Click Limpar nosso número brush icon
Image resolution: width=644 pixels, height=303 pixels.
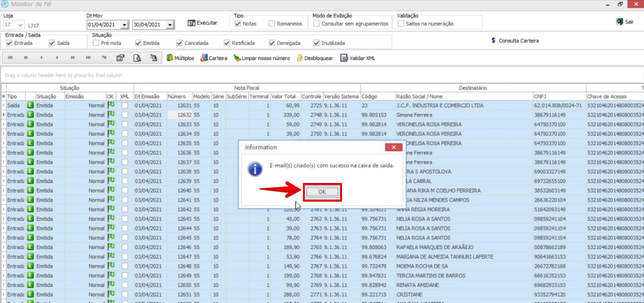pyautogui.click(x=237, y=58)
